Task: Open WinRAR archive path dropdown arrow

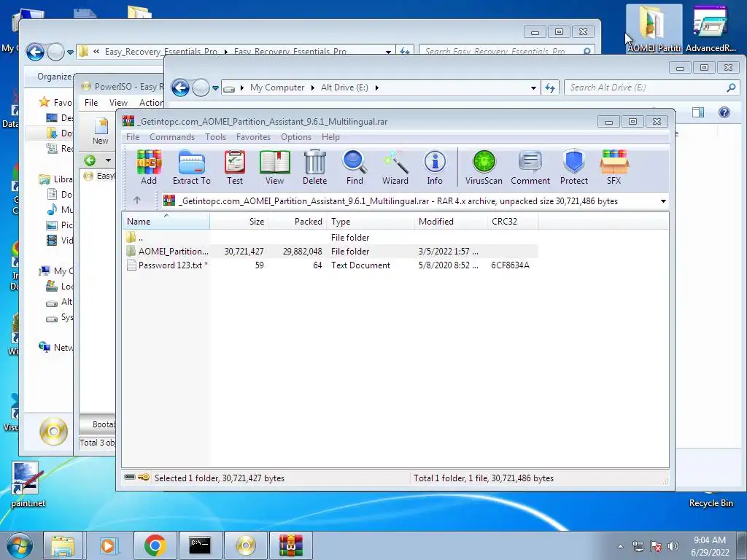Action: (x=662, y=201)
